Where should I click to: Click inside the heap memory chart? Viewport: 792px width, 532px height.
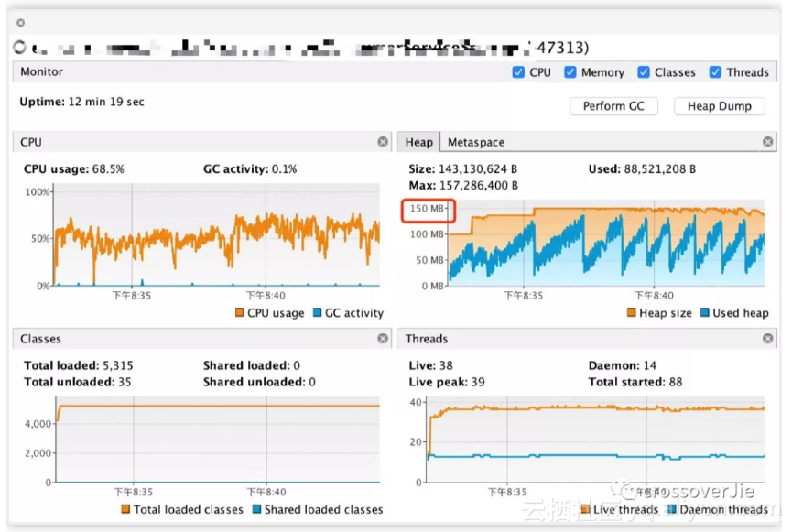(606, 243)
